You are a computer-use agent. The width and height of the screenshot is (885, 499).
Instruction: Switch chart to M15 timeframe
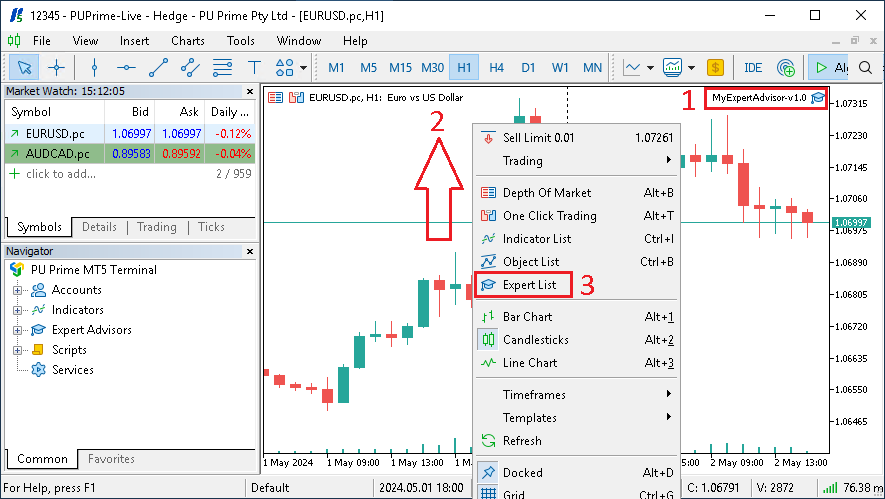400,68
